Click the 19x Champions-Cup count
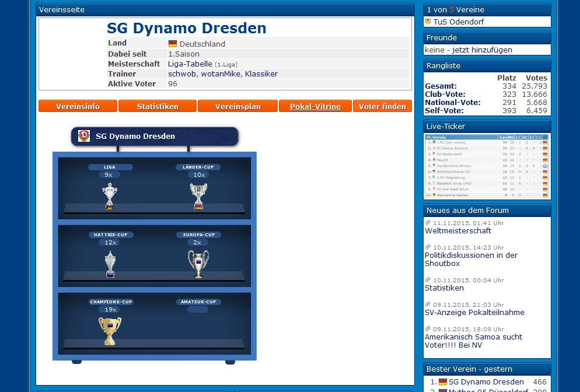This screenshot has height=392, width=580. tap(110, 310)
